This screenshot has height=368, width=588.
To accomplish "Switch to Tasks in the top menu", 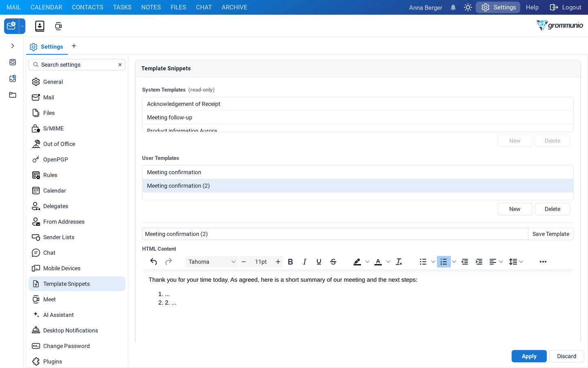I will tap(122, 7).
